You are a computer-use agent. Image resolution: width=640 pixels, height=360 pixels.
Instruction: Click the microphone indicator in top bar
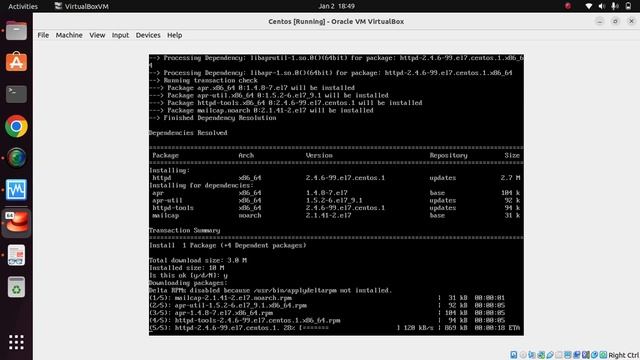pos(615,6)
